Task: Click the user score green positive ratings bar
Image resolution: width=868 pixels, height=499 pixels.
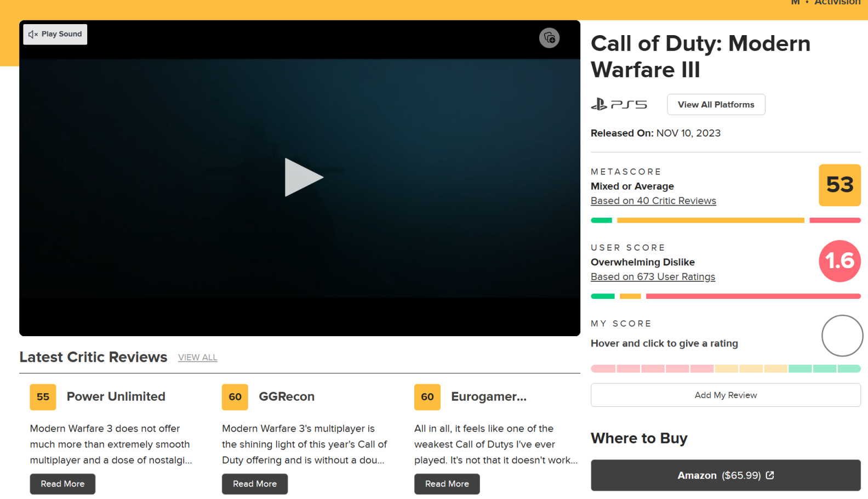Action: pos(603,296)
